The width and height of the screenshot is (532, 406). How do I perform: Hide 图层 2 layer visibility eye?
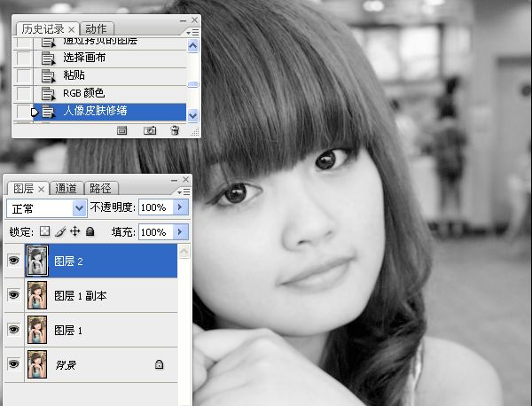(x=13, y=261)
